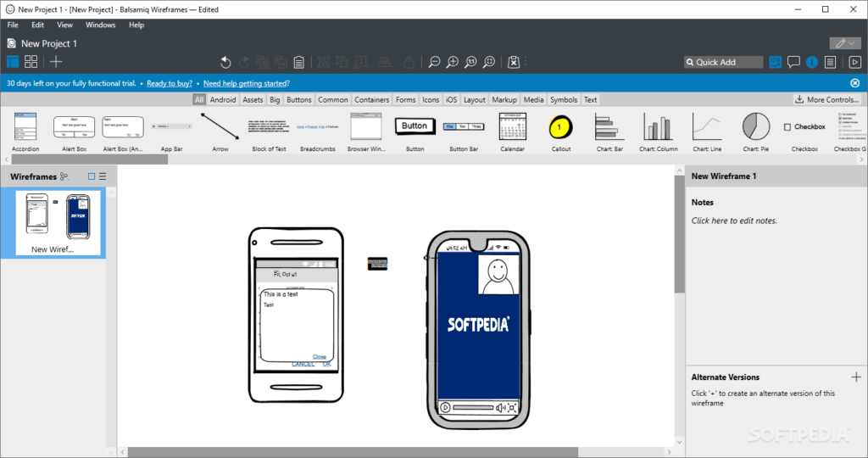868x458 pixels.
Task: Select the Browser Window control
Action: pos(366,131)
